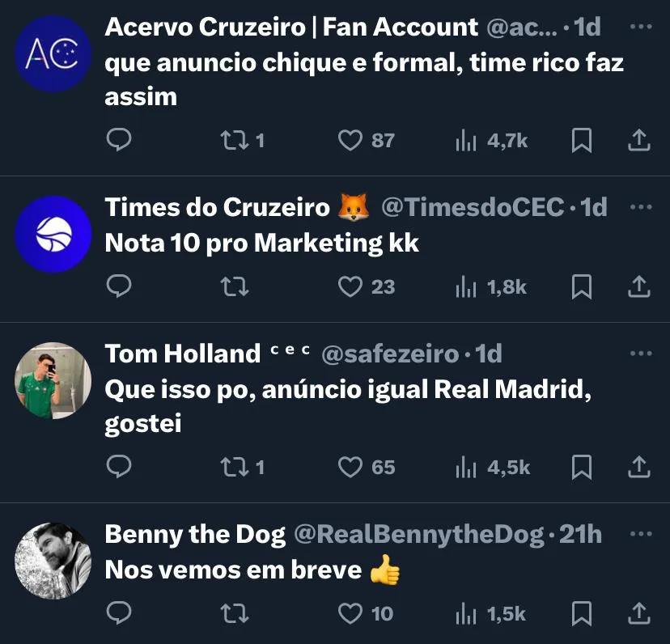Open more options for Times do Cruzeiro tweet
The width and height of the screenshot is (670, 644).
640,207
